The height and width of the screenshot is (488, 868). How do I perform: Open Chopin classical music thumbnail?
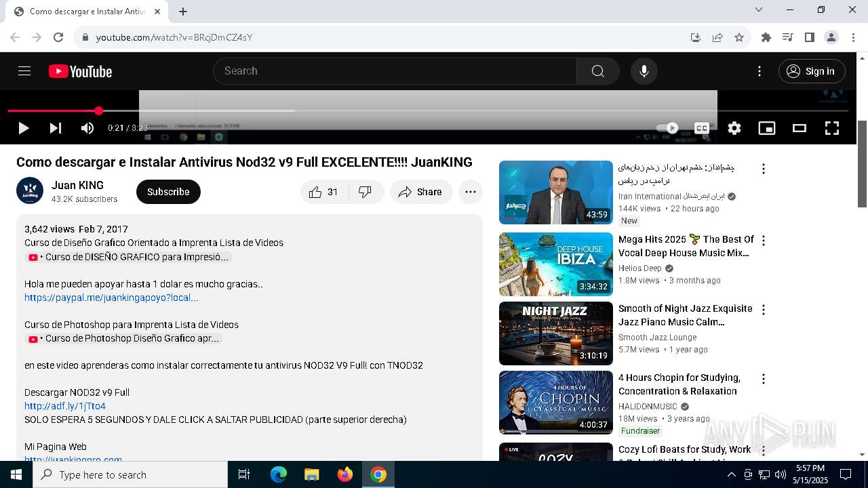point(556,403)
